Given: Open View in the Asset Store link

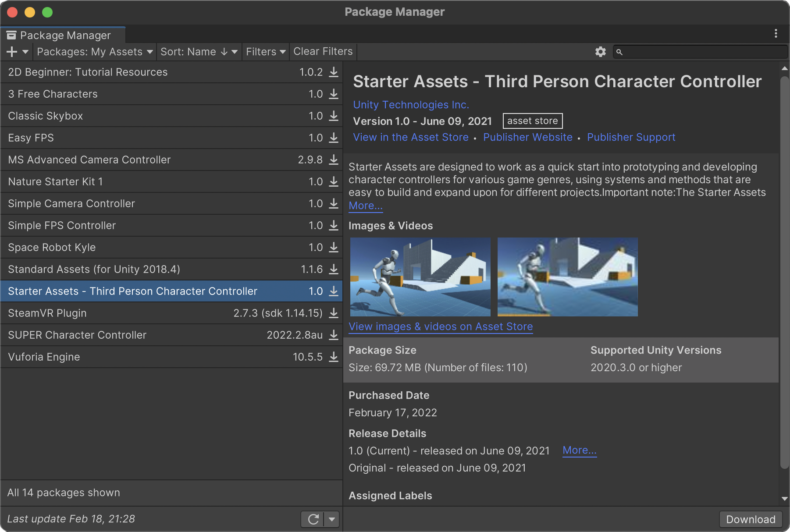Looking at the screenshot, I should coord(411,137).
